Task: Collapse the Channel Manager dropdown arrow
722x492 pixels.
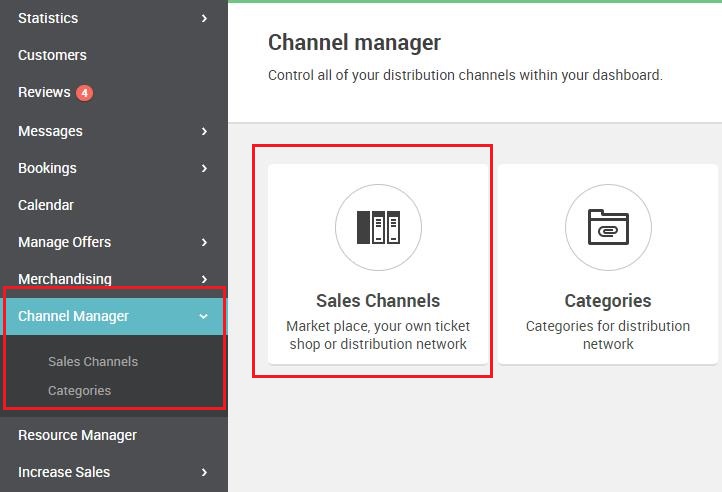Action: tap(203, 316)
